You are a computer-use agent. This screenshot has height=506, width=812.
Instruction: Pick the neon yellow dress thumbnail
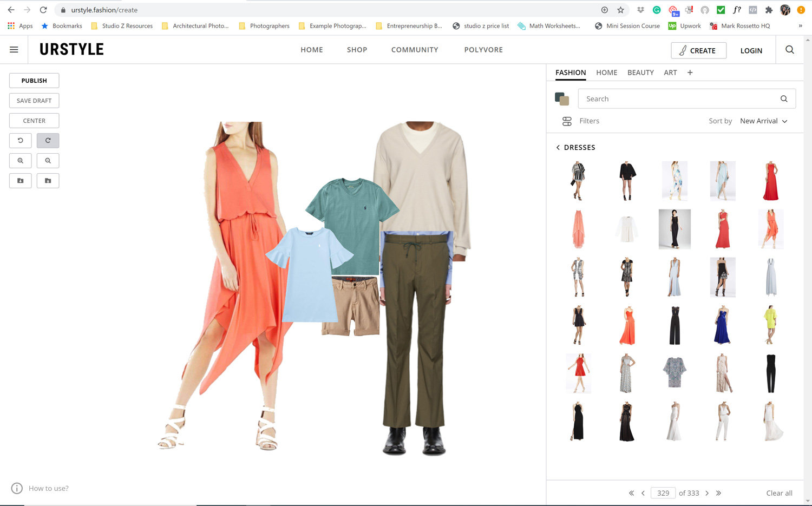770,326
